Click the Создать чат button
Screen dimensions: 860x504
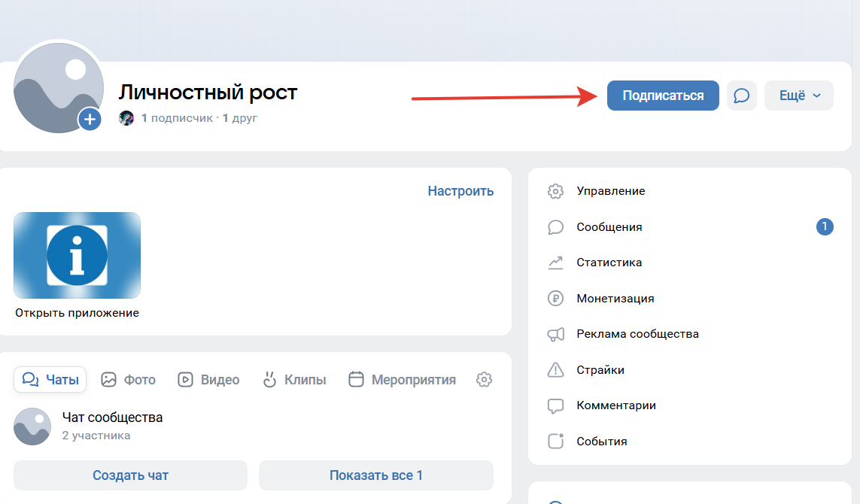[129, 475]
